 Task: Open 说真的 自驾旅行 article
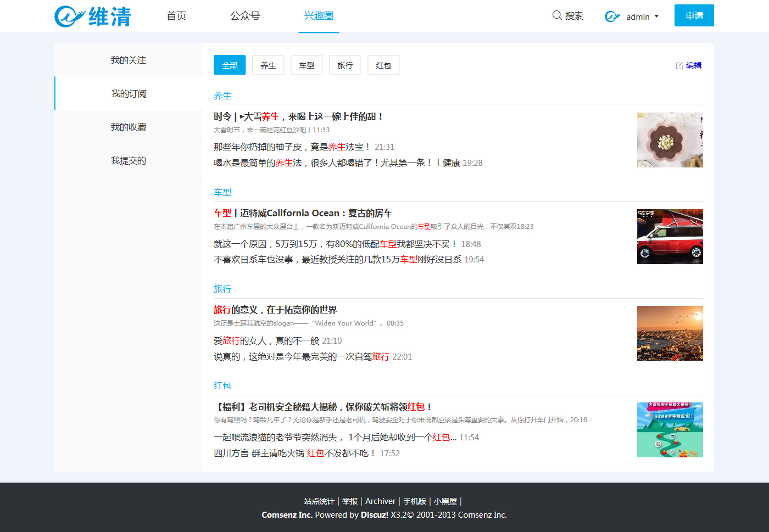[302, 356]
